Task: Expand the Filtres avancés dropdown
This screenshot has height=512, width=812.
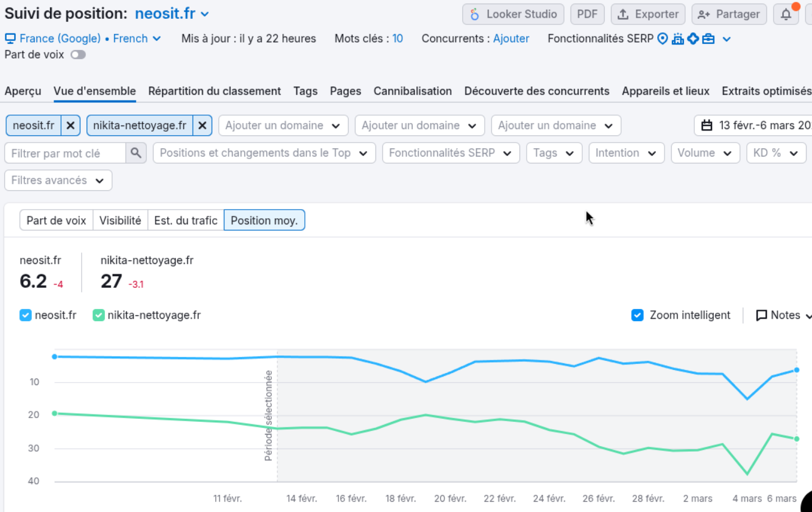Action: 58,180
